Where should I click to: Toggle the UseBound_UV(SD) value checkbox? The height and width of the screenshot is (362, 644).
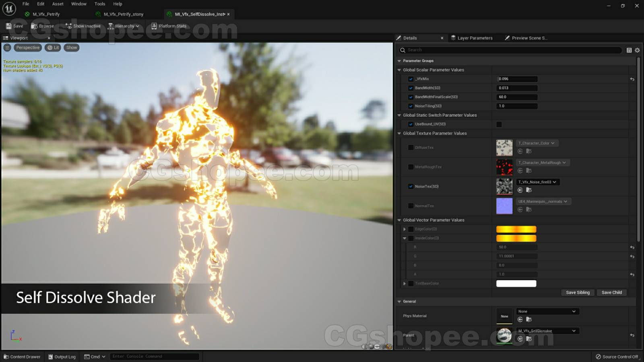(499, 124)
